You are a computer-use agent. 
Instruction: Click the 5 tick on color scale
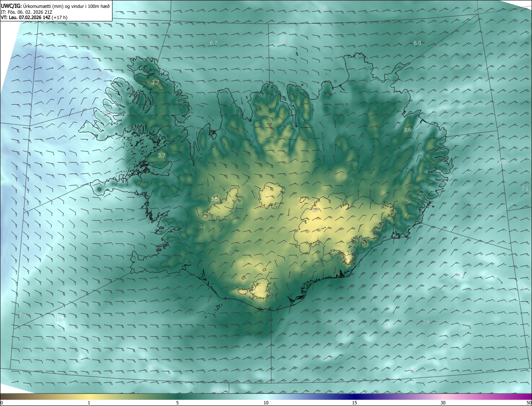(x=177, y=403)
